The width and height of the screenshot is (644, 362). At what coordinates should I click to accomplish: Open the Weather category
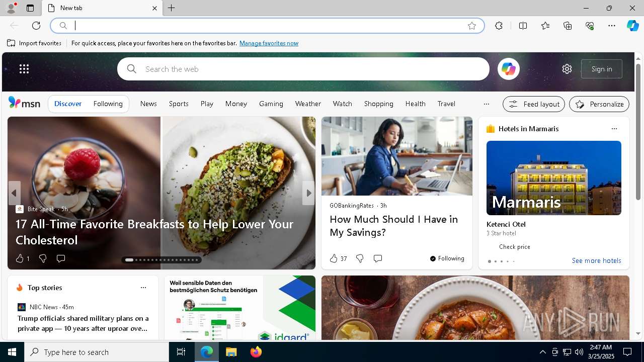[308, 104]
